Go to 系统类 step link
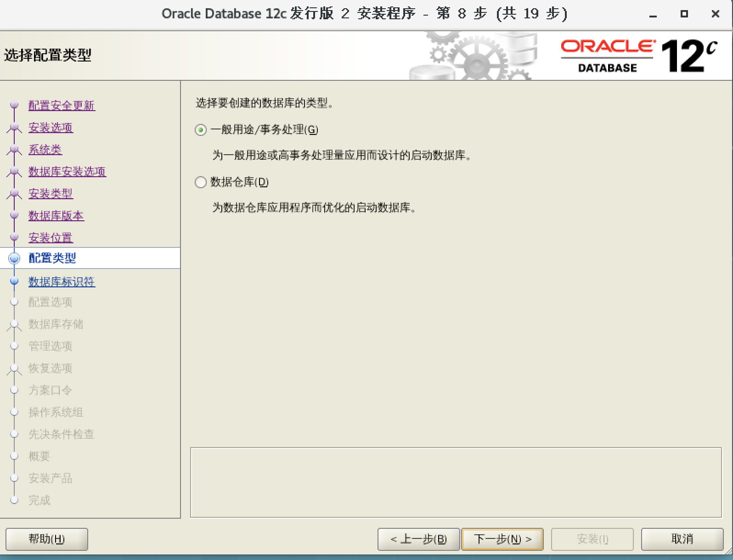This screenshot has height=560, width=733. [45, 150]
